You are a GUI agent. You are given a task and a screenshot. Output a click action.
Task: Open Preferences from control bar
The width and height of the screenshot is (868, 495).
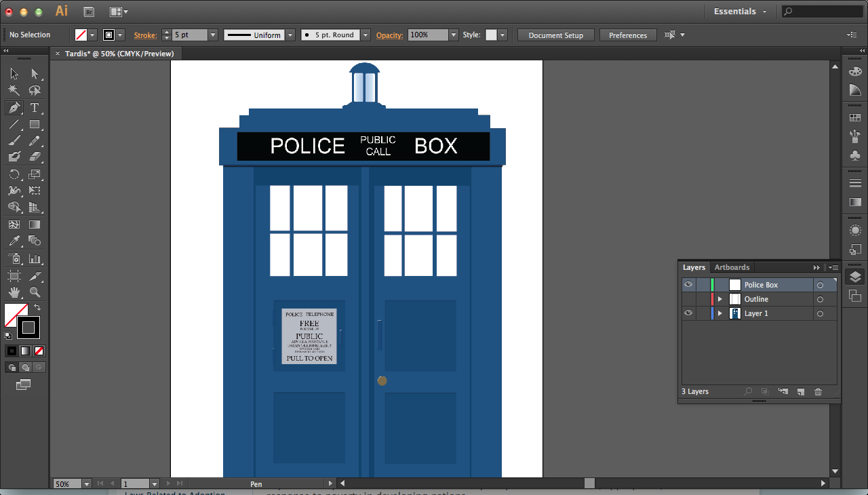(x=628, y=35)
